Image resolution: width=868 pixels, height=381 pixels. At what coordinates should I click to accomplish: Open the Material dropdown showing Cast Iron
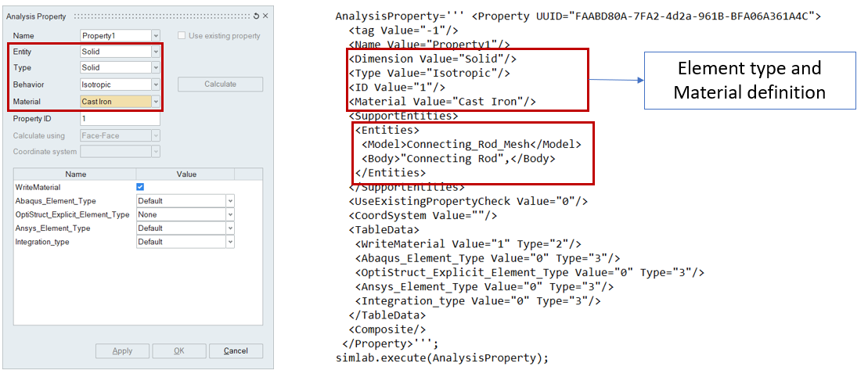[156, 102]
